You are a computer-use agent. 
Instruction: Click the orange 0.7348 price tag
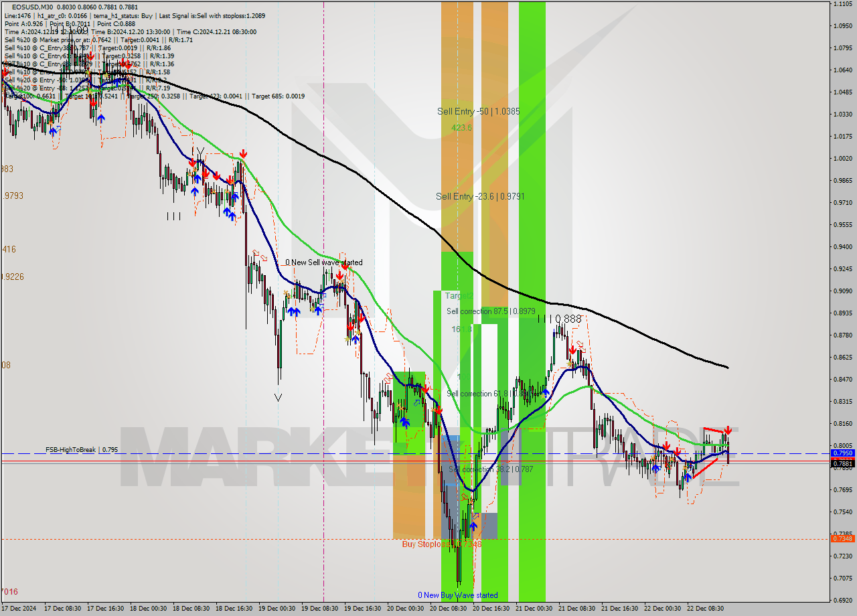842,539
